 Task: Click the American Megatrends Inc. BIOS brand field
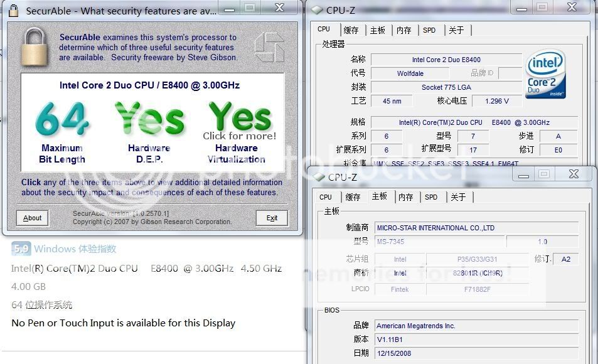click(x=476, y=326)
